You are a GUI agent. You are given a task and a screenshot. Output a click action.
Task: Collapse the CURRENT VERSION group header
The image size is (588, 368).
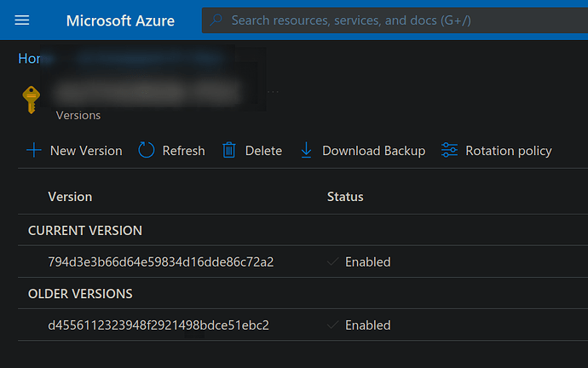pyautogui.click(x=85, y=231)
